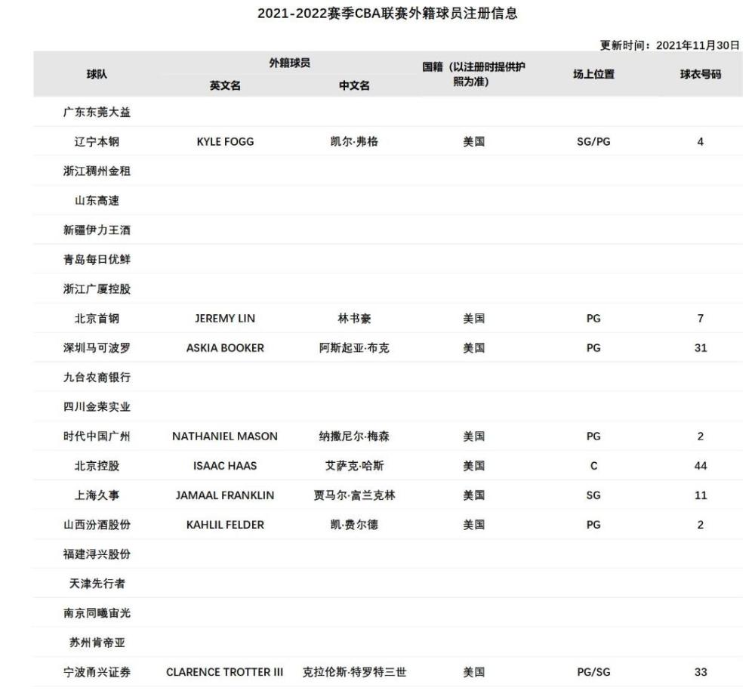Screen dimensions: 755x700
Task: Select Chinese name 纳撒尼尔·梅森
Action: (354, 436)
